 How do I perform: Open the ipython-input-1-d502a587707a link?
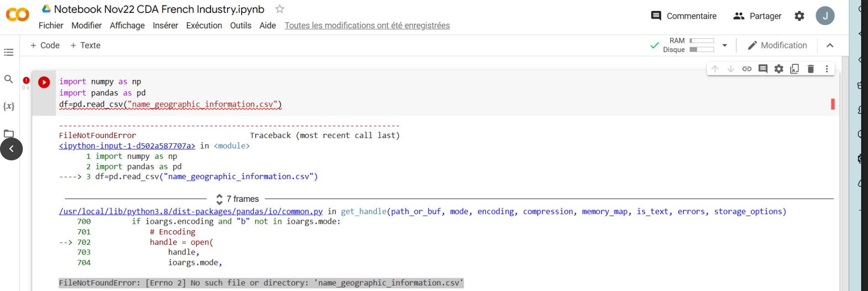tap(127, 146)
